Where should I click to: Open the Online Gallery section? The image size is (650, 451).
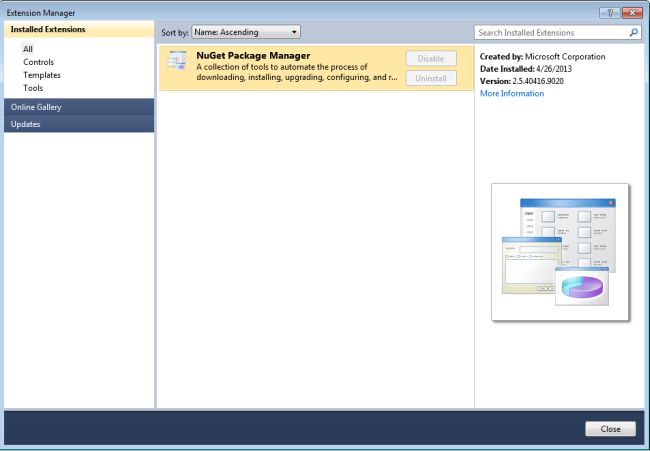(79, 107)
